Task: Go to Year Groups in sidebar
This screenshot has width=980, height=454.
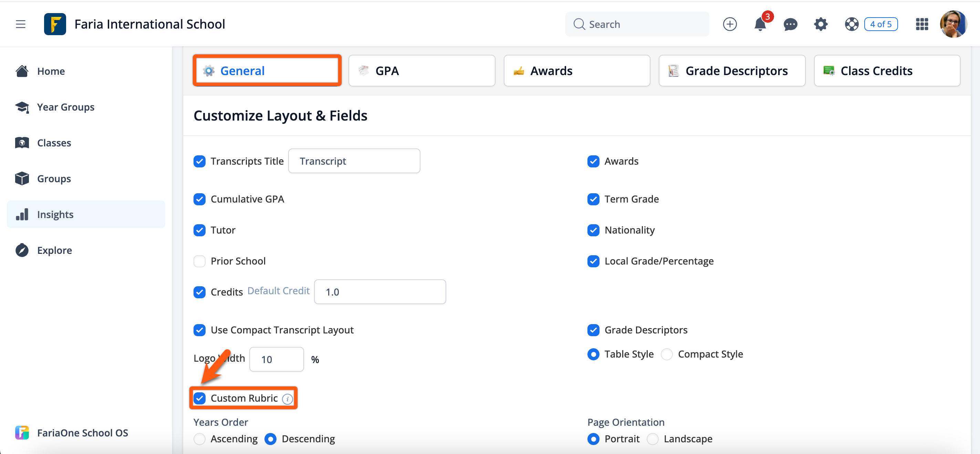Action: coord(65,107)
